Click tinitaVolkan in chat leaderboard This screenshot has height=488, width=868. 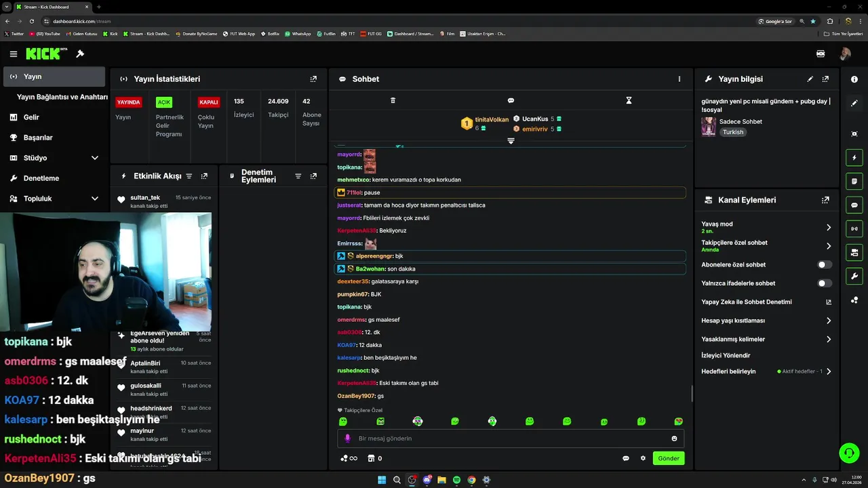(x=492, y=119)
